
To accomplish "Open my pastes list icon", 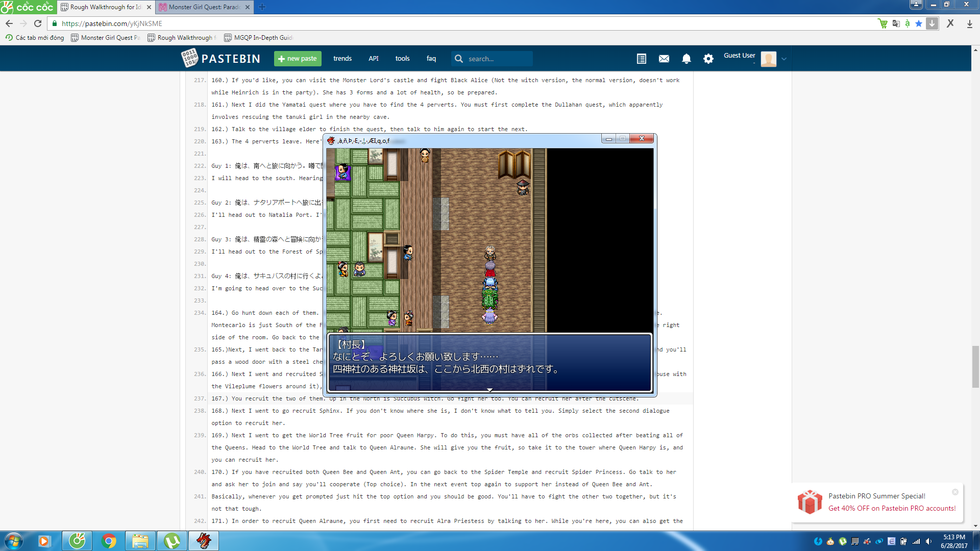I will pos(642,59).
